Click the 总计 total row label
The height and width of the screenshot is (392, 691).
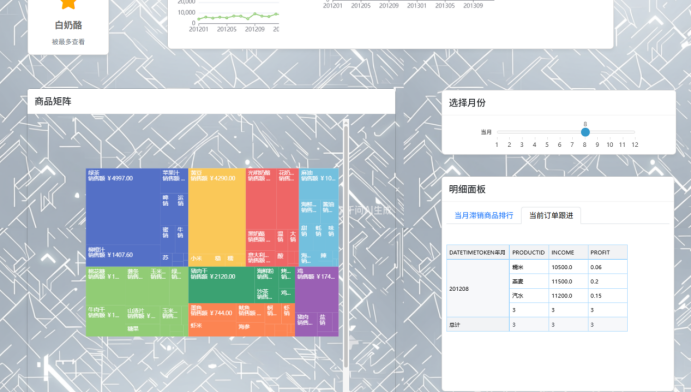478,325
